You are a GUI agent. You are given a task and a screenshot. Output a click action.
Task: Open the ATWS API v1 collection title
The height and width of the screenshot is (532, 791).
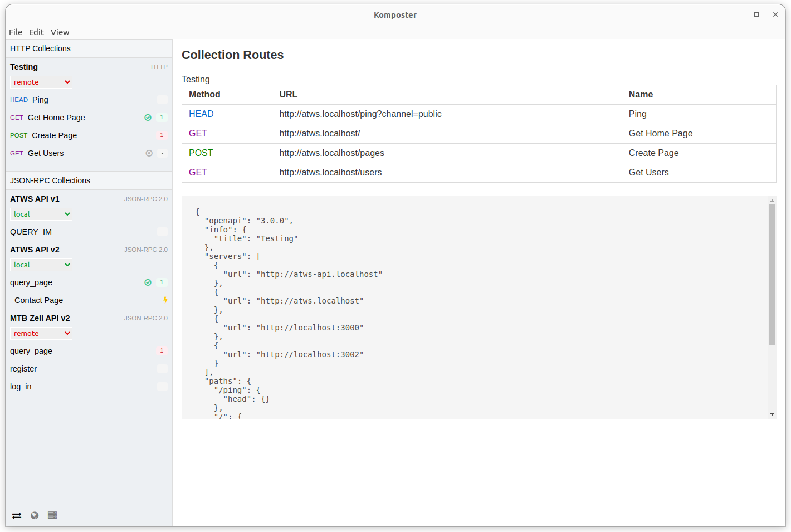[35, 199]
